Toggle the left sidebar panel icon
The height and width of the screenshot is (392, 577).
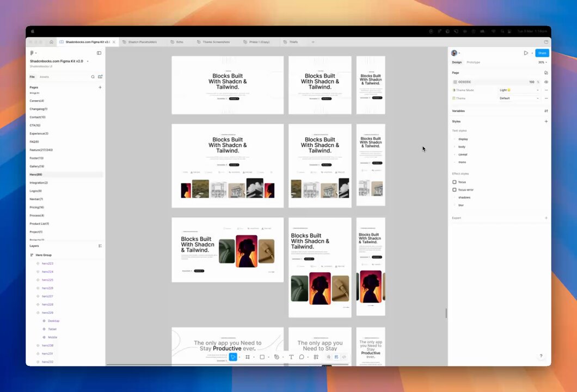(x=99, y=53)
